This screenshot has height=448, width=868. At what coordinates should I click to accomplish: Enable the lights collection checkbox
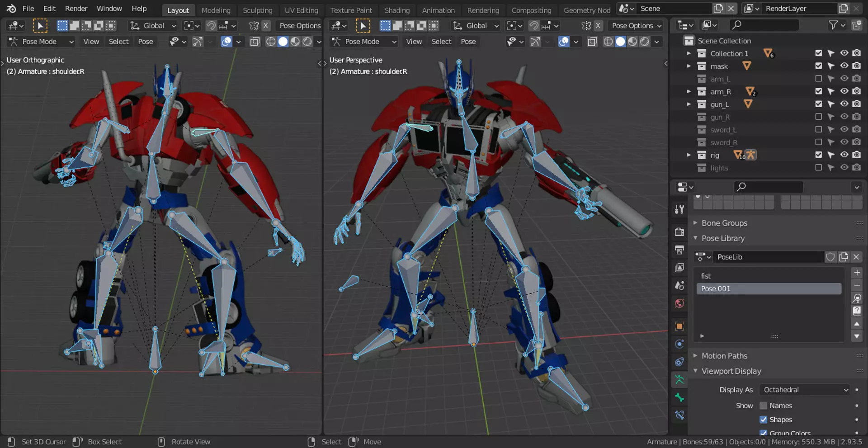(818, 168)
